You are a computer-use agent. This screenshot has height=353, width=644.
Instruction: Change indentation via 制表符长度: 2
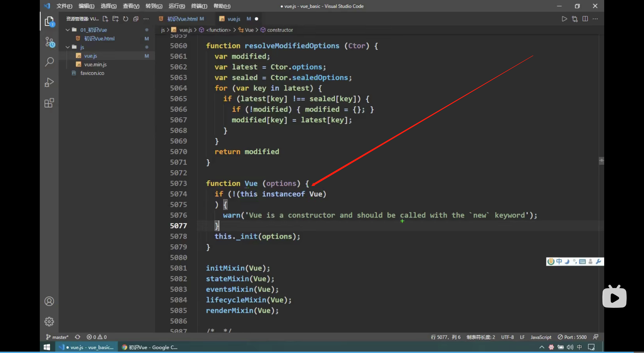pyautogui.click(x=481, y=337)
